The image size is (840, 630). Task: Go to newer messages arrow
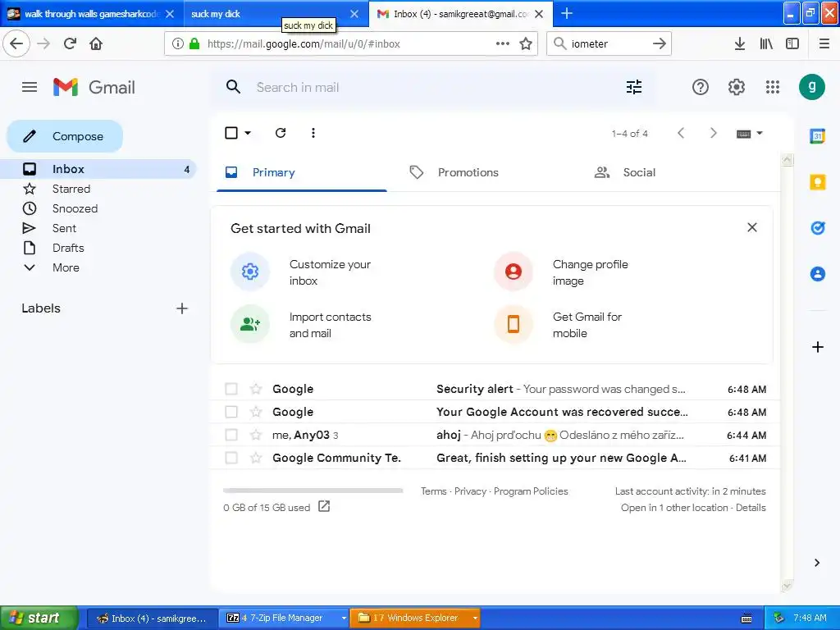[681, 133]
